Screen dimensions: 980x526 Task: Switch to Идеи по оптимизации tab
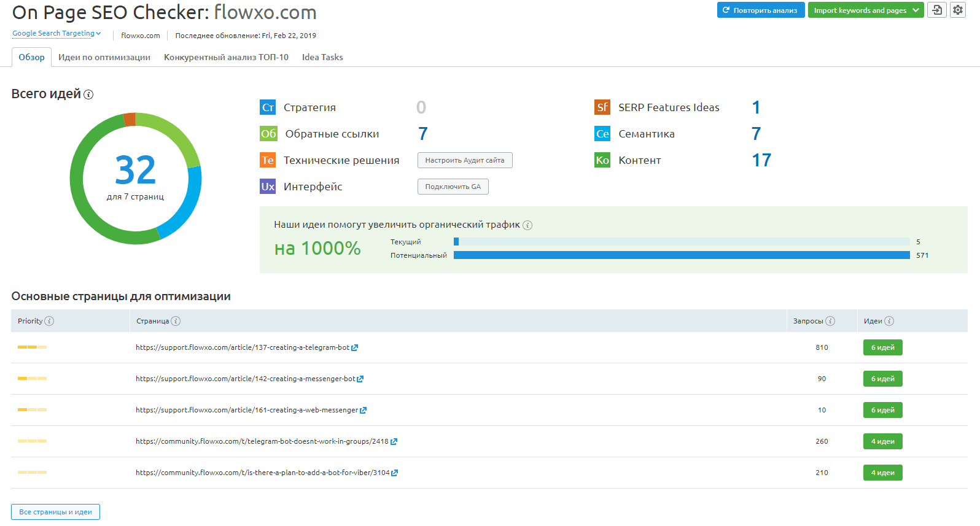click(104, 57)
